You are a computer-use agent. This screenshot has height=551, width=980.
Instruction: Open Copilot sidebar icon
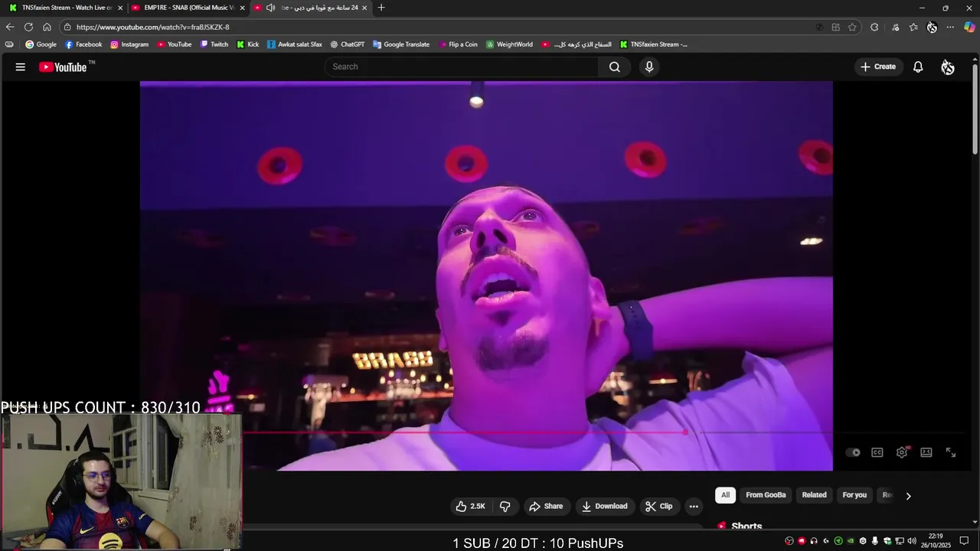(x=969, y=27)
